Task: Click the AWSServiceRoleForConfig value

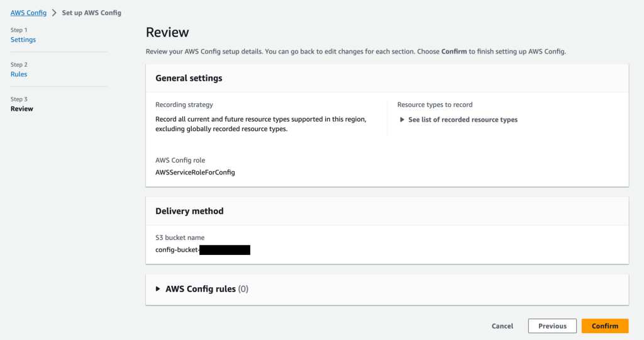Action: (195, 173)
